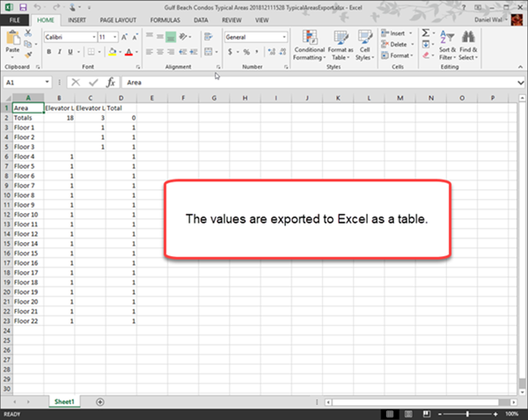Open the FILE tab
This screenshot has height=420, width=528.
pos(14,20)
